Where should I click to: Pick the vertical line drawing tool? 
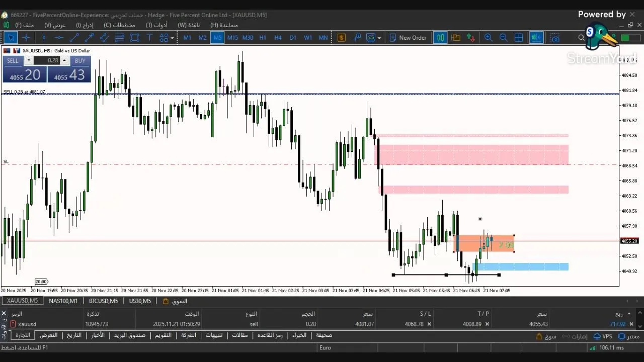(44, 38)
